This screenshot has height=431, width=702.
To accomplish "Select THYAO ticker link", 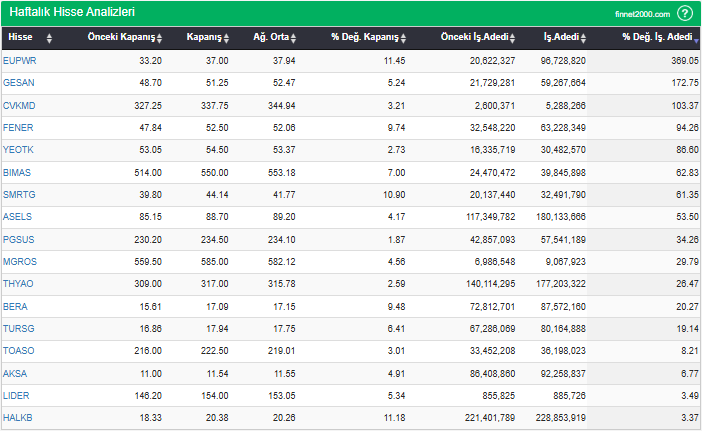I will pyautogui.click(x=18, y=284).
